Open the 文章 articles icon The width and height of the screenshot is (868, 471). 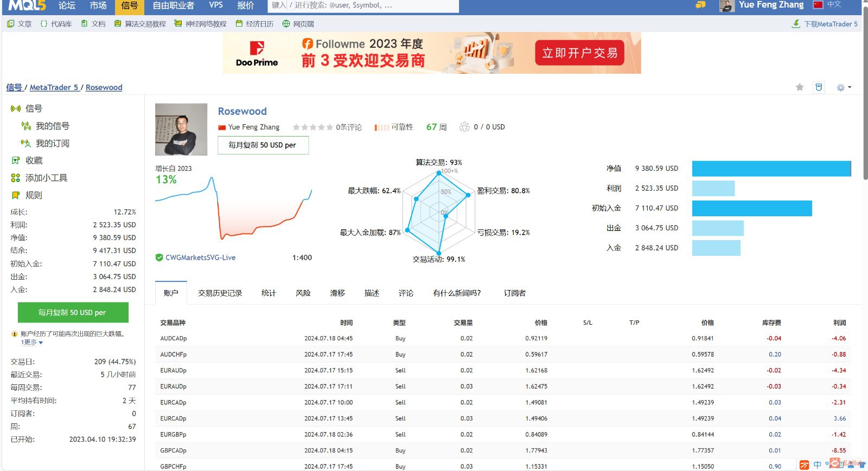(11, 24)
